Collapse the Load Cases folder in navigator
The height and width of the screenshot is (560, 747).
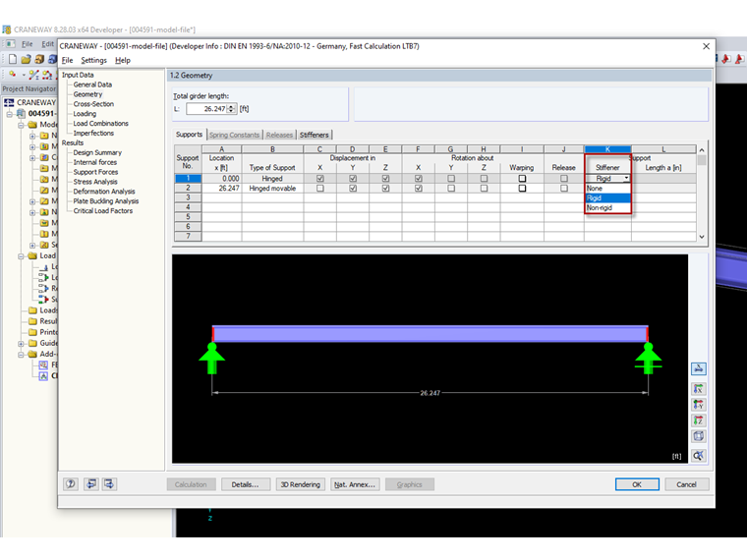pyautogui.click(x=21, y=256)
